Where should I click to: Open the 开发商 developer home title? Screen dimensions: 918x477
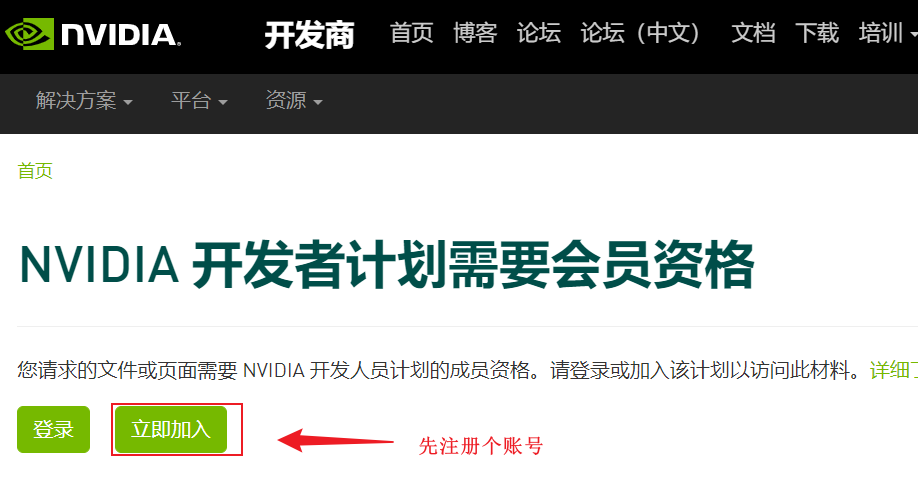coord(309,35)
